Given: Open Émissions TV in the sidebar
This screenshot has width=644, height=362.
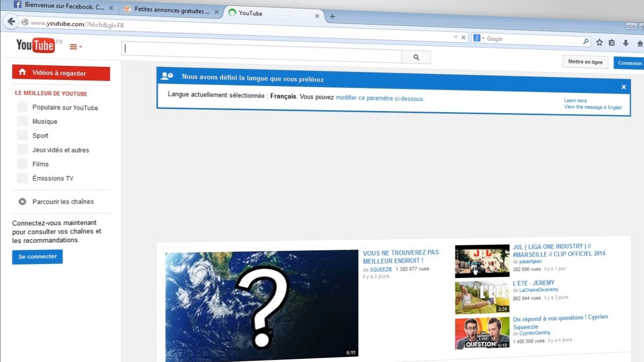Looking at the screenshot, I should coord(53,178).
